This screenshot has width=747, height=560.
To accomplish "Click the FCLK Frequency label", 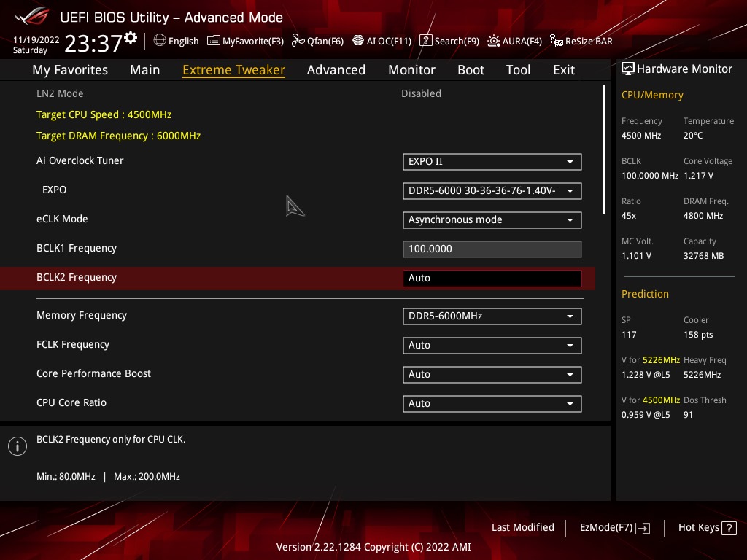I will pyautogui.click(x=73, y=344).
